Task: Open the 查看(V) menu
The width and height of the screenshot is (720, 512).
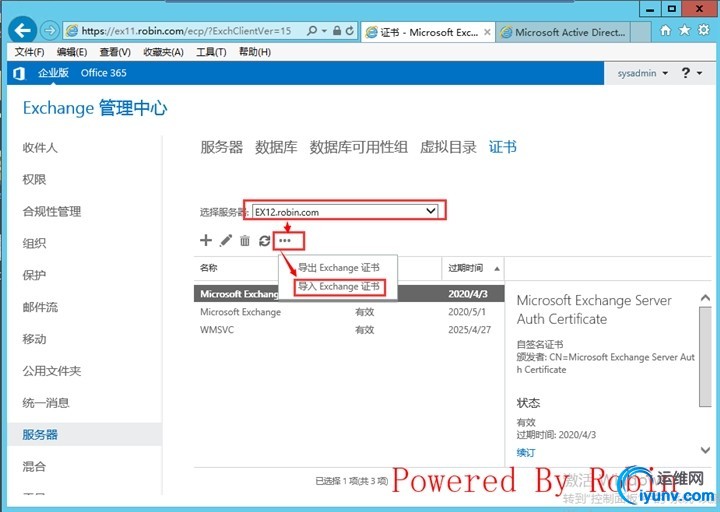Action: 115,52
